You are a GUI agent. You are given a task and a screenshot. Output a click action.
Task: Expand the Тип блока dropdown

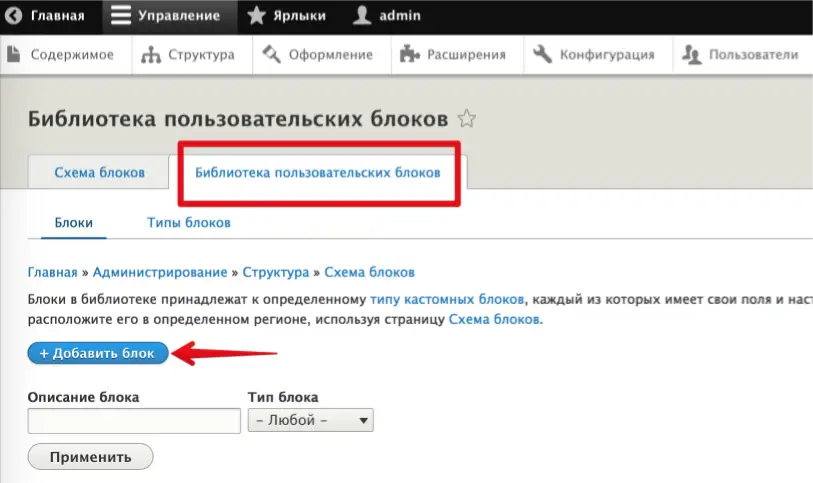click(310, 421)
